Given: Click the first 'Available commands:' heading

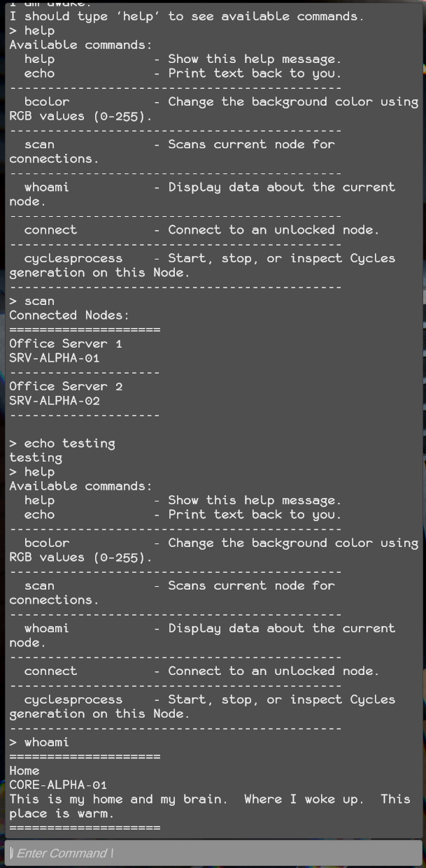Looking at the screenshot, I should point(80,45).
